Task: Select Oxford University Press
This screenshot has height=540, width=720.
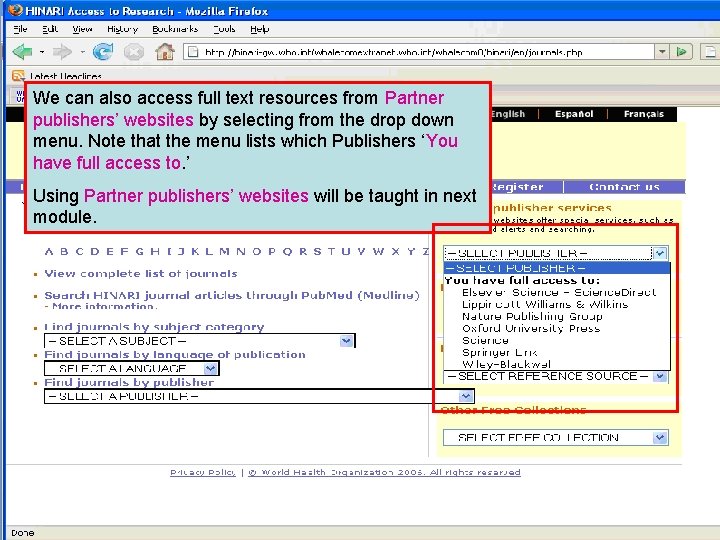Action: coord(531,328)
